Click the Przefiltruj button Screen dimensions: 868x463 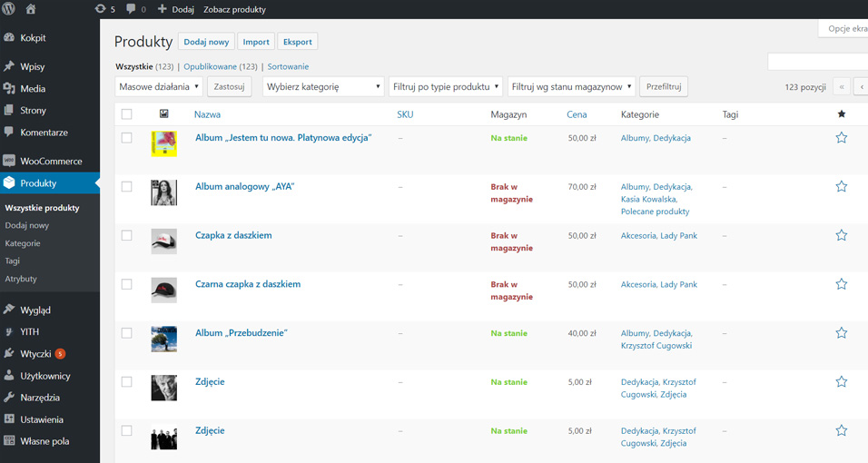coord(664,86)
